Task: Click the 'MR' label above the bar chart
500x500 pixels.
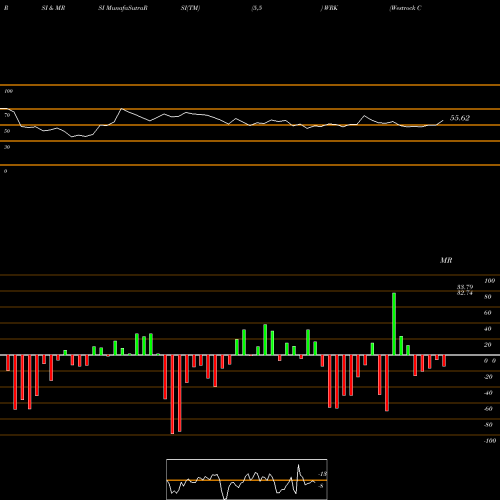Action: click(446, 260)
